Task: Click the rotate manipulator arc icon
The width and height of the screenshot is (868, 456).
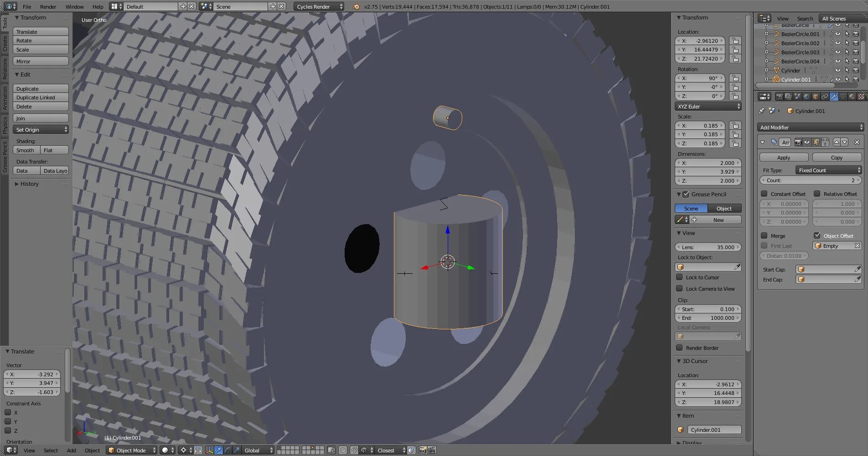Action: [x=228, y=450]
